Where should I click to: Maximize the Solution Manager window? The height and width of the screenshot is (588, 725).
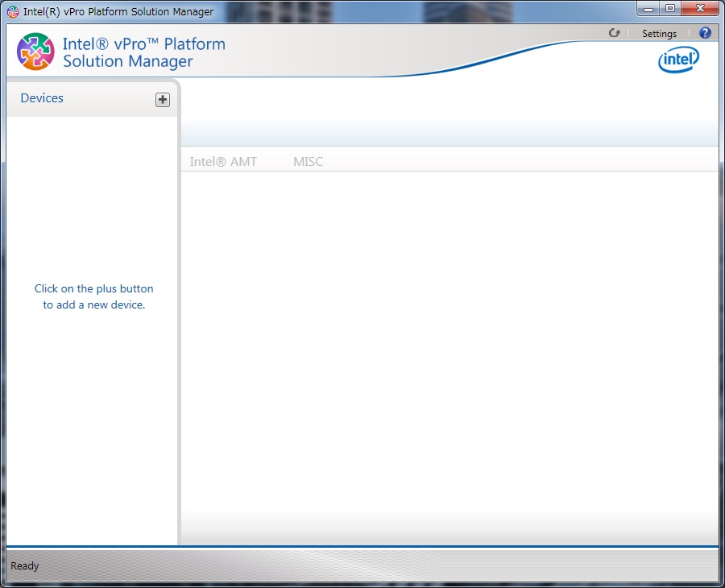(x=670, y=9)
